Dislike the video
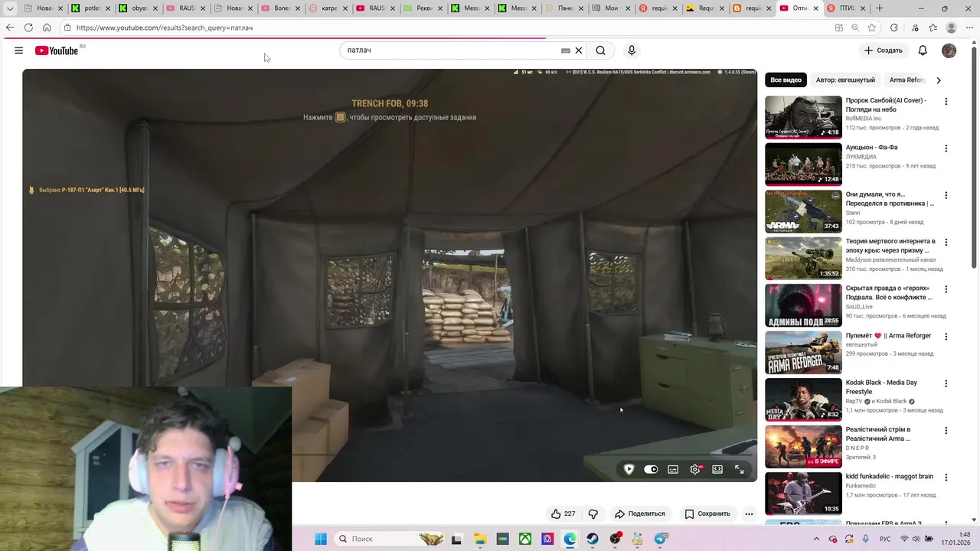 click(x=593, y=514)
